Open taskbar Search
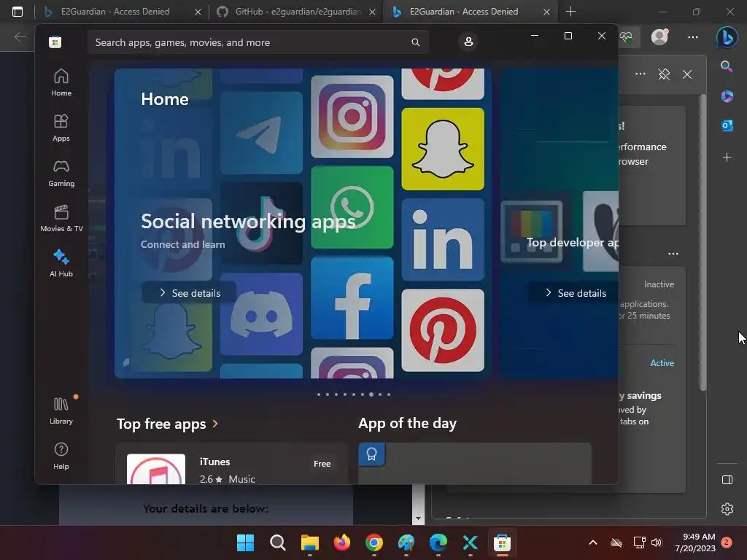Screen dimensions: 747x560 pyautogui.click(x=278, y=542)
